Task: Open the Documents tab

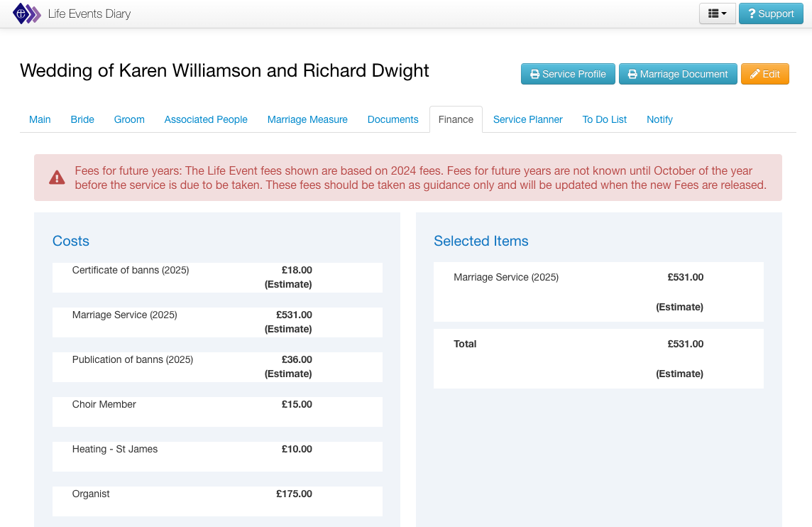Action: 393,119
